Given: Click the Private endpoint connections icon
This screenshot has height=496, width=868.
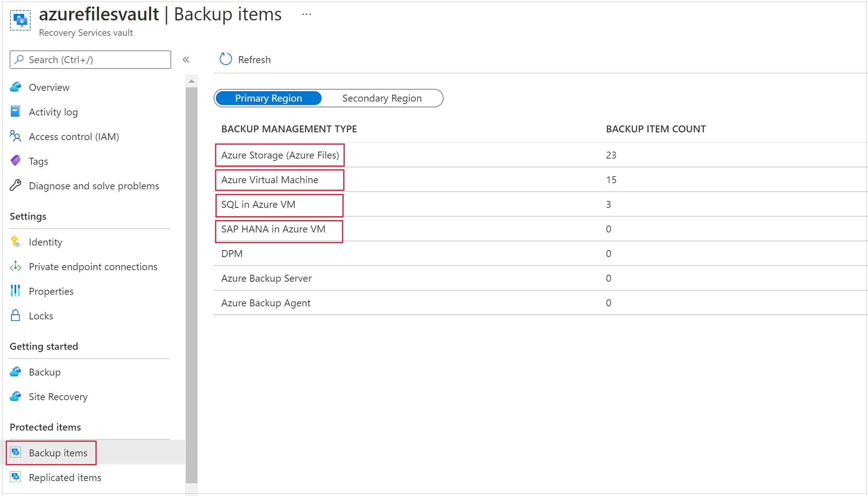Looking at the screenshot, I should tap(16, 267).
